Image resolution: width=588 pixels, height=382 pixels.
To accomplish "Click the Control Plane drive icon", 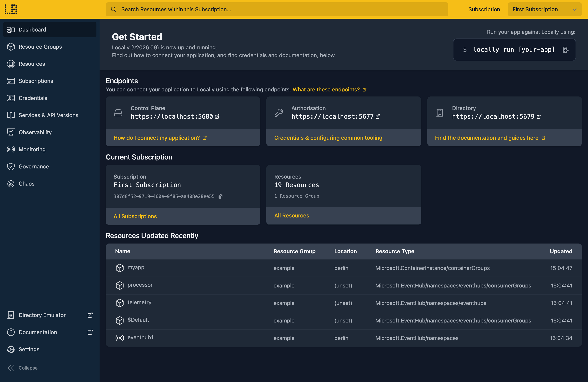I will [118, 113].
